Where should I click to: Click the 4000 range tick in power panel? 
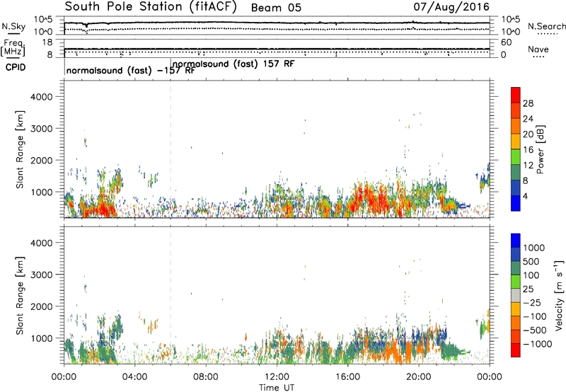[x=42, y=97]
